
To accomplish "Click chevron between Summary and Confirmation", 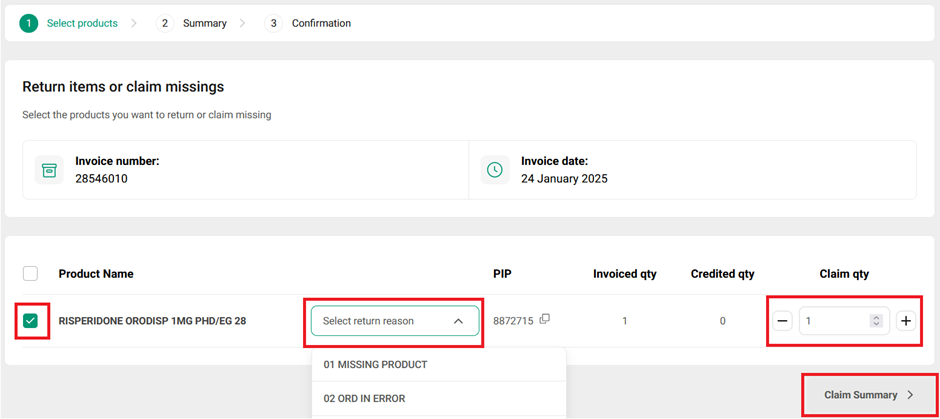I will (242, 23).
